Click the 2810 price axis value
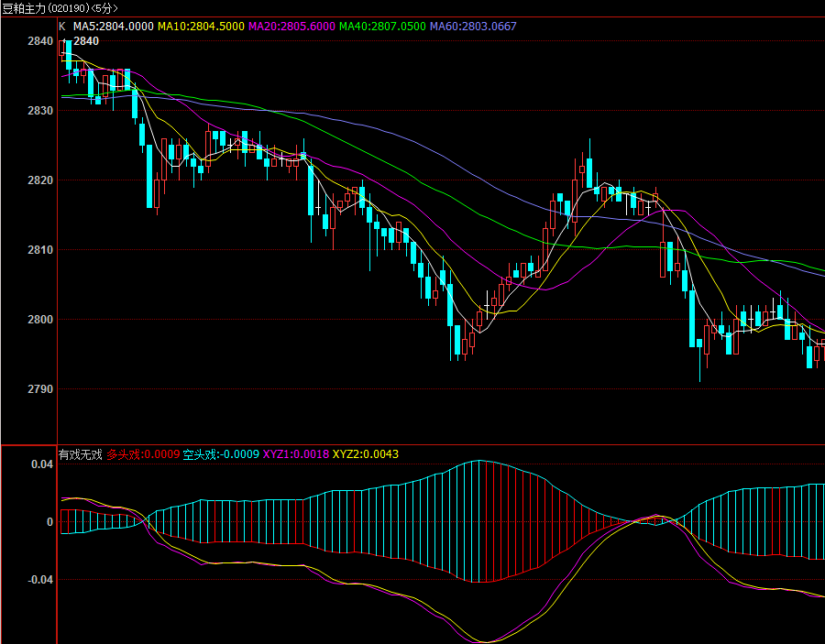825x644 pixels. [40, 250]
